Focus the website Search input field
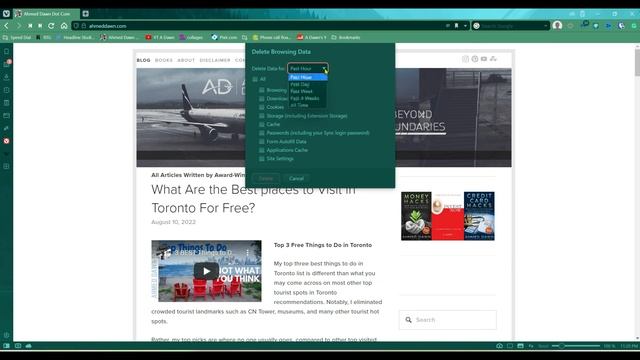The height and width of the screenshot is (360, 640). pos(448,320)
